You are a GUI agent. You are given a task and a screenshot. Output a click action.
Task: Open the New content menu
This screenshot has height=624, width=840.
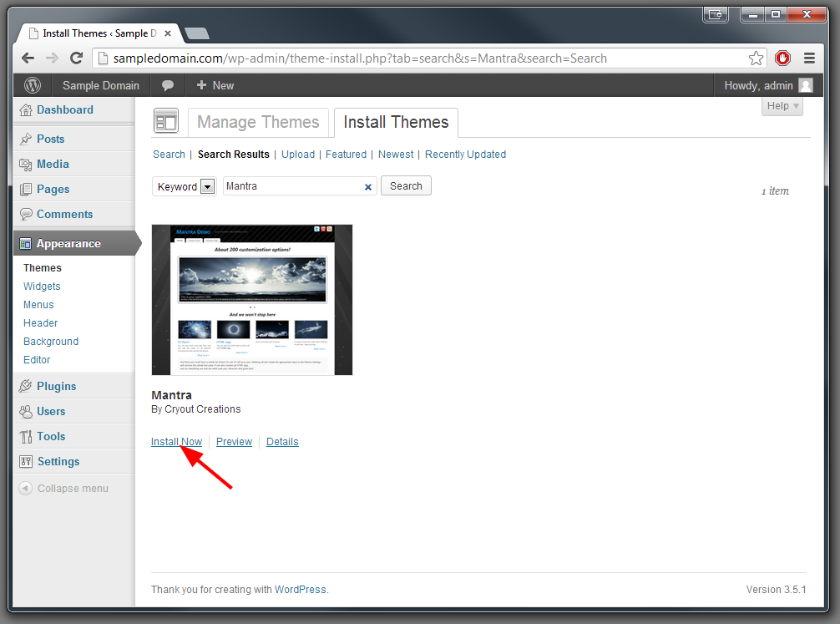[x=215, y=85]
